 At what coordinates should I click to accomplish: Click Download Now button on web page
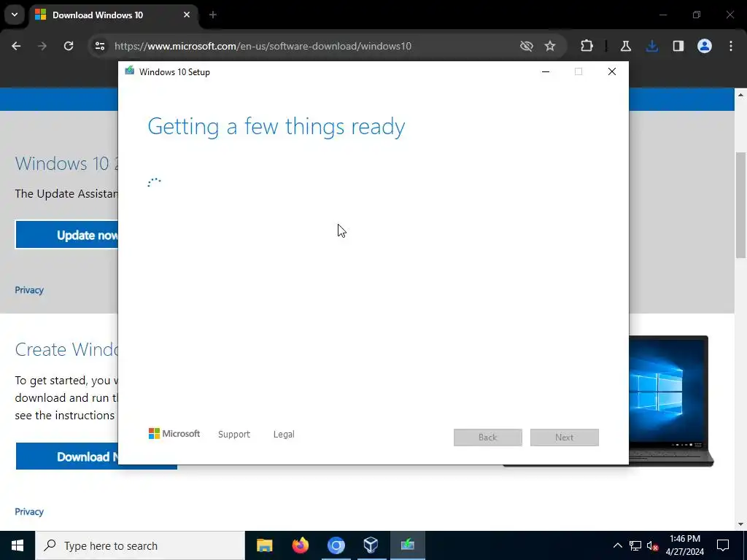coord(66,456)
